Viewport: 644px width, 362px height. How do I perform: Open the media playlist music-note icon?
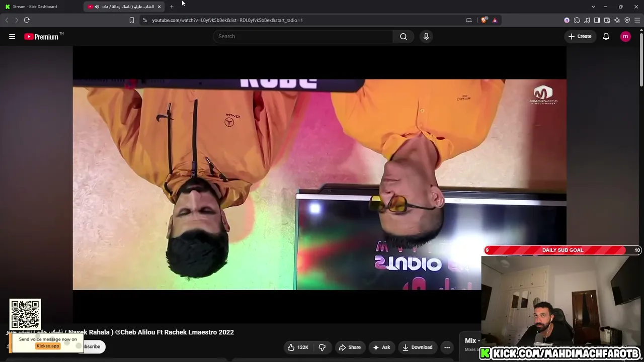(x=587, y=20)
